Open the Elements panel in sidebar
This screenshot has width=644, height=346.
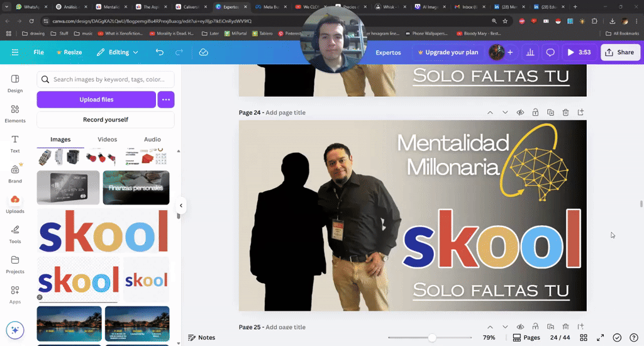[x=15, y=114]
